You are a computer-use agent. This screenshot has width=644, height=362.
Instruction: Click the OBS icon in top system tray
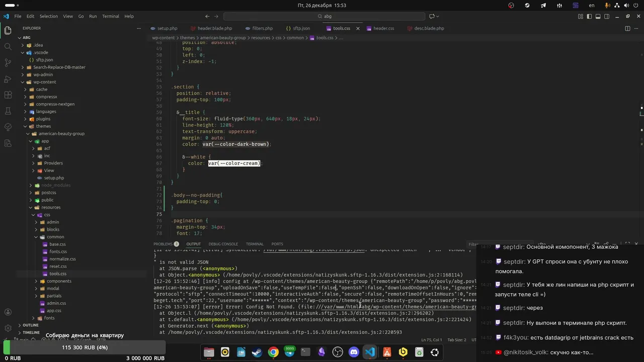[511, 5]
